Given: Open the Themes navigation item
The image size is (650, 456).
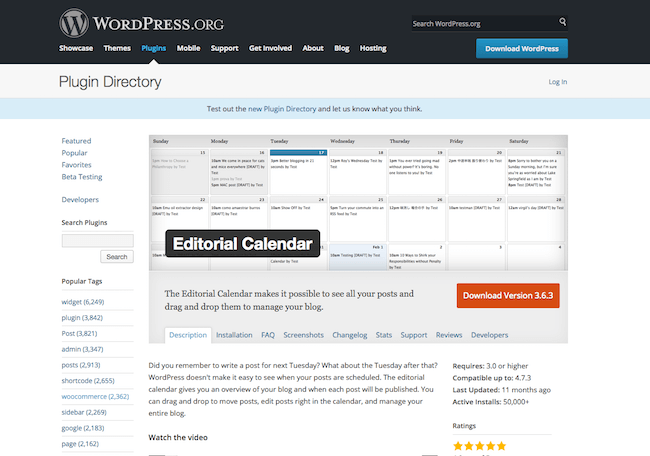Looking at the screenshot, I should [x=117, y=48].
